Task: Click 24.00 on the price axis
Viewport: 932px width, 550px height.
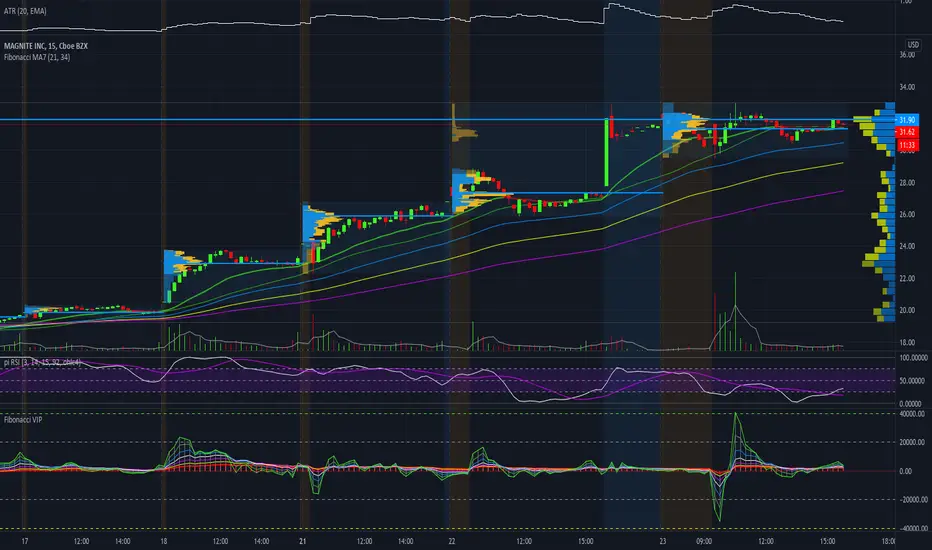Action: pyautogui.click(x=907, y=247)
